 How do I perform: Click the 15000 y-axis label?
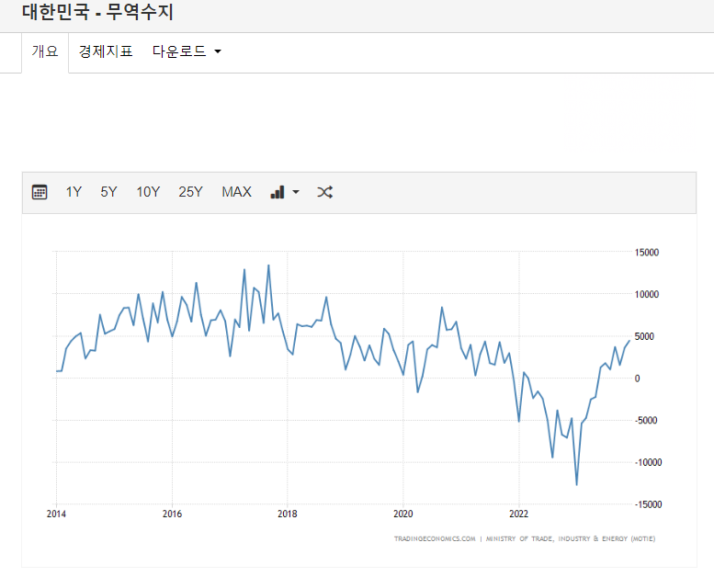coord(647,253)
